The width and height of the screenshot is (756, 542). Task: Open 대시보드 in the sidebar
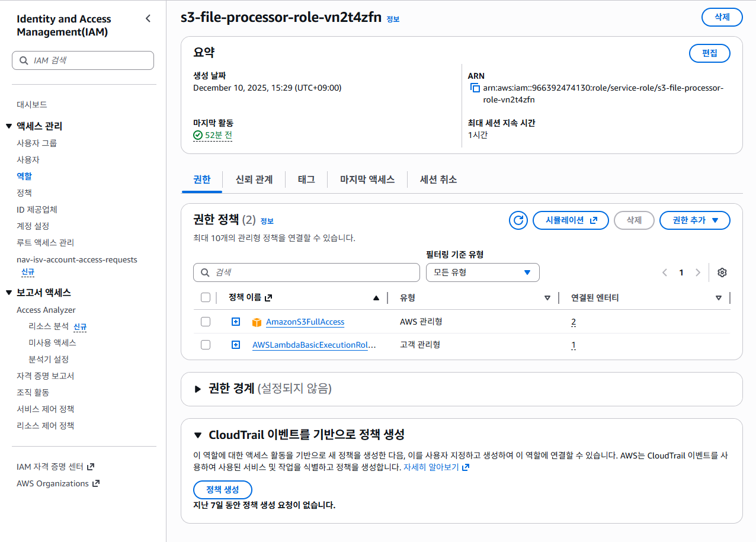[x=32, y=104]
